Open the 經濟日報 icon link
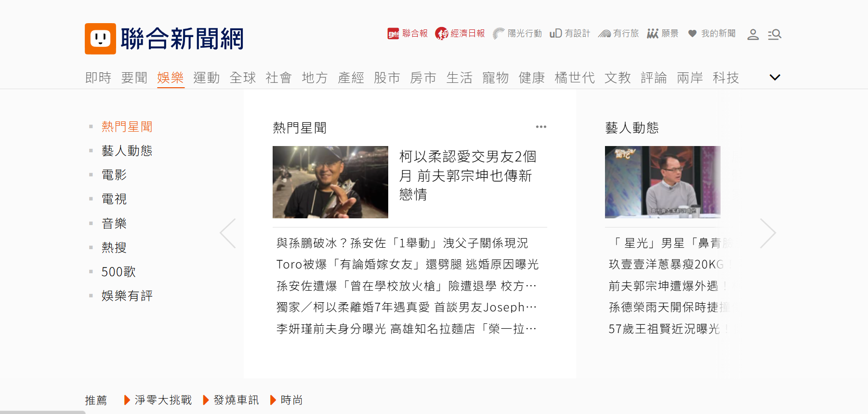 point(441,34)
